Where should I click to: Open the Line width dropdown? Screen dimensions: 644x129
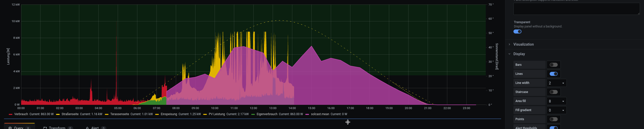[x=556, y=83]
